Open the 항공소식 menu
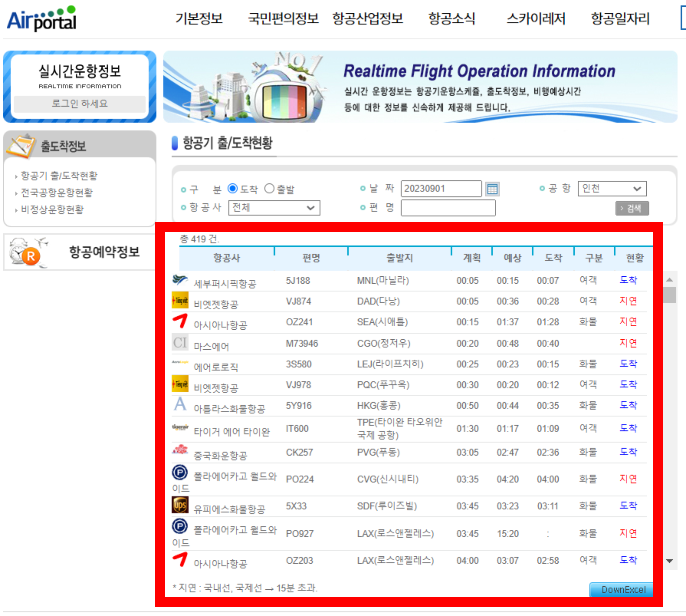The height and width of the screenshot is (616, 686). tap(451, 19)
